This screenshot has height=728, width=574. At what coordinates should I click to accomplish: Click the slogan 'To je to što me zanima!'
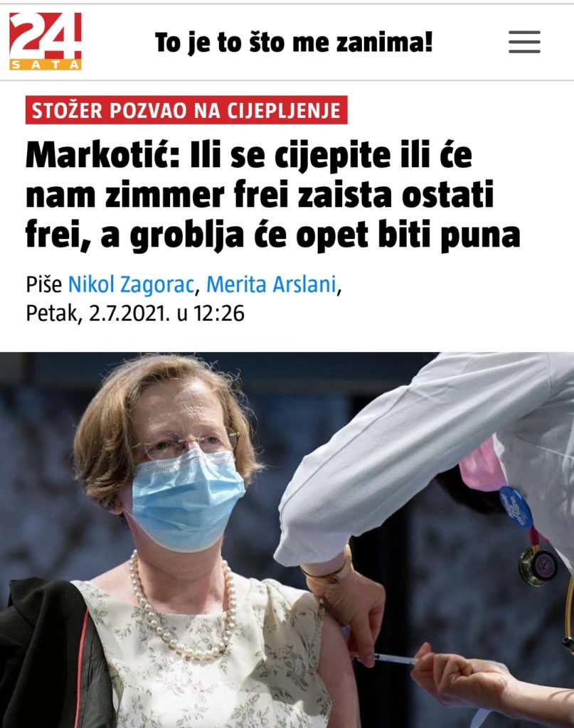[294, 42]
